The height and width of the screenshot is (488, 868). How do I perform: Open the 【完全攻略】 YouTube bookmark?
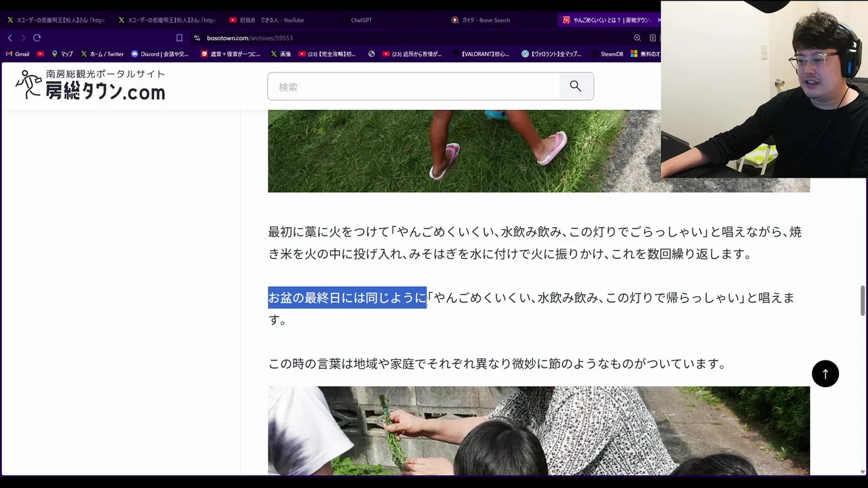click(x=328, y=54)
